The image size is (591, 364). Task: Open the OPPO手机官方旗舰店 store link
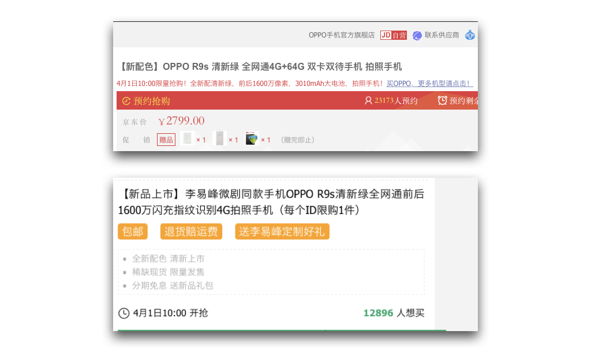click(x=342, y=35)
